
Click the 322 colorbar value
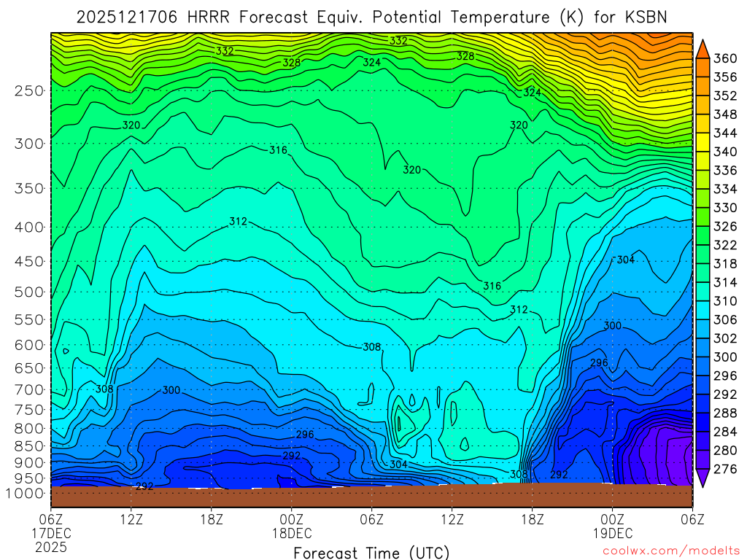[x=725, y=245]
